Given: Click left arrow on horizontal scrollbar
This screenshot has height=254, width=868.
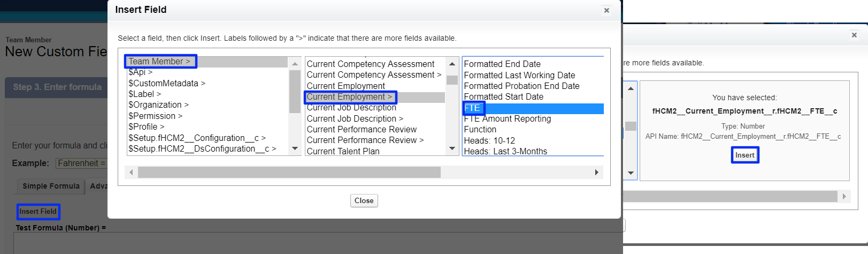Looking at the screenshot, I should tap(132, 173).
